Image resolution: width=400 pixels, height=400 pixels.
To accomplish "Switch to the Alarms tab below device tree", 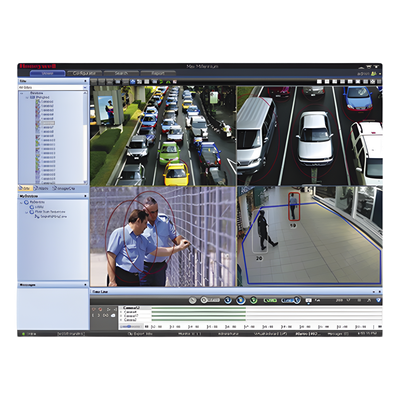I will click(42, 189).
